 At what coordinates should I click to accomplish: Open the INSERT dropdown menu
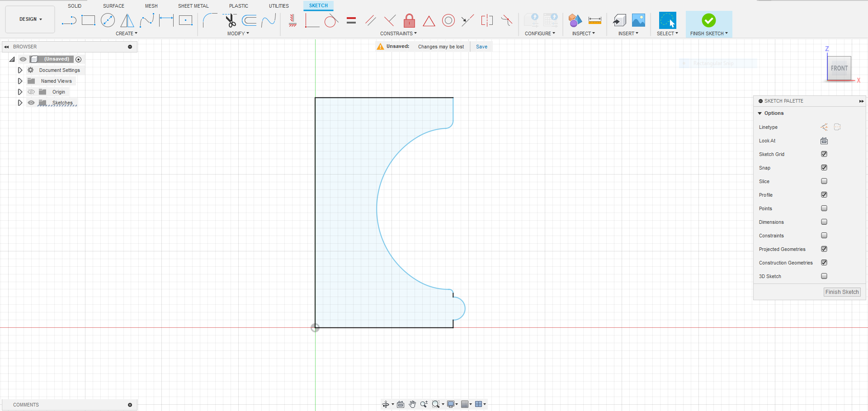coord(628,33)
